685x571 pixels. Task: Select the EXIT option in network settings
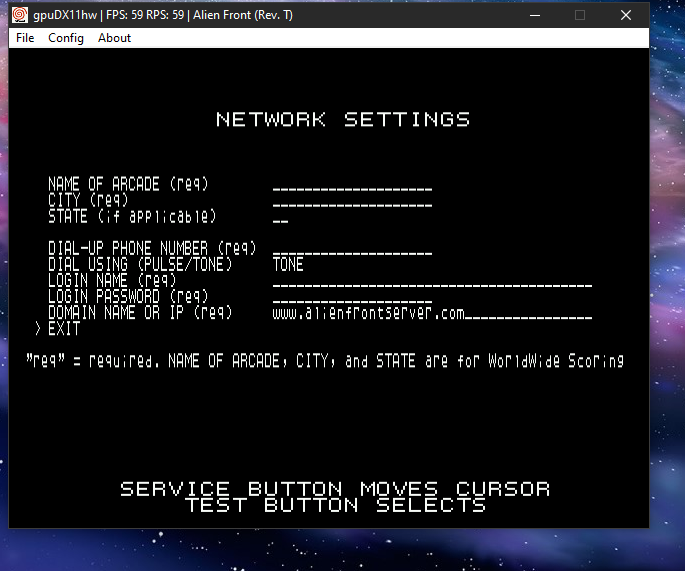pyautogui.click(x=64, y=329)
